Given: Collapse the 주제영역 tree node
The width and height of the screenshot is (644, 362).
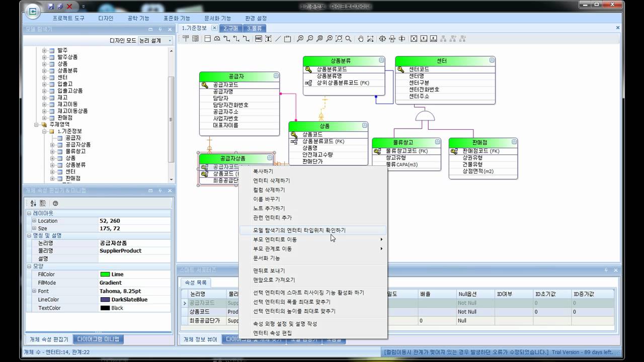Looking at the screenshot, I should coord(37,124).
